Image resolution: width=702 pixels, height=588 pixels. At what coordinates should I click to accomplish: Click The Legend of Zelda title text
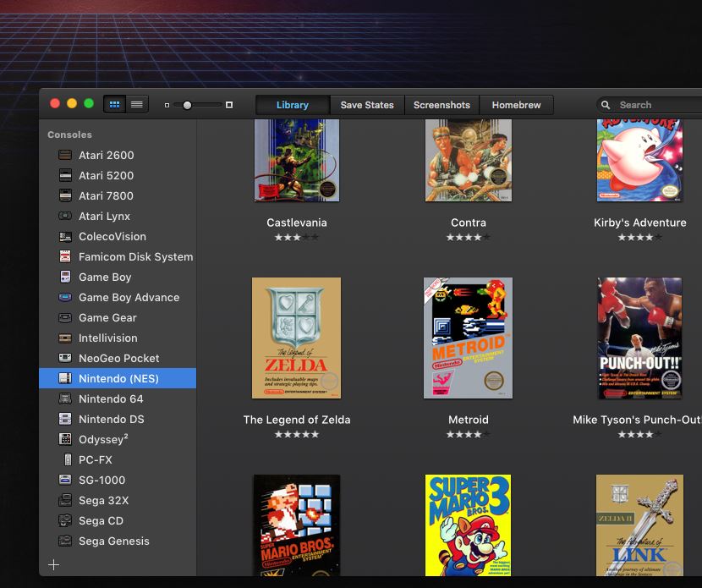coord(297,420)
